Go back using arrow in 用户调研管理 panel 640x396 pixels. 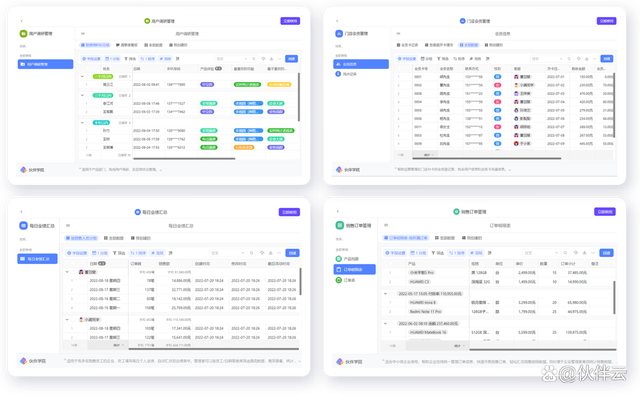tap(21, 21)
